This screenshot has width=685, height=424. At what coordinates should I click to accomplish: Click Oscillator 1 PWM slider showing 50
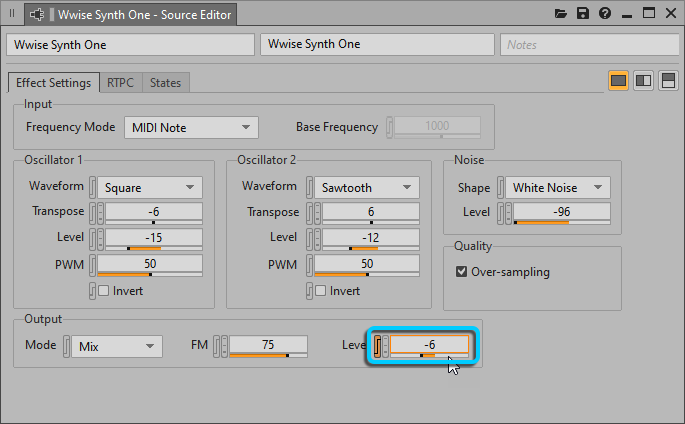pos(150,265)
